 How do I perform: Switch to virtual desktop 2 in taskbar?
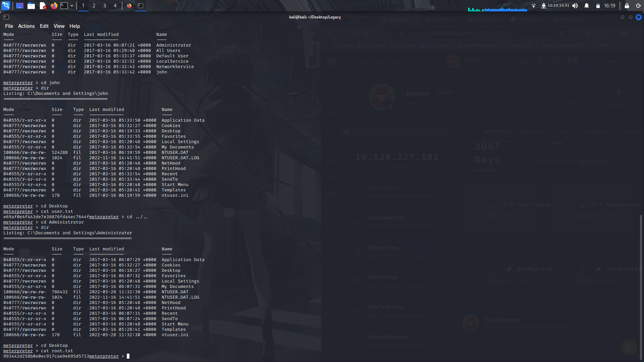pos(94,5)
